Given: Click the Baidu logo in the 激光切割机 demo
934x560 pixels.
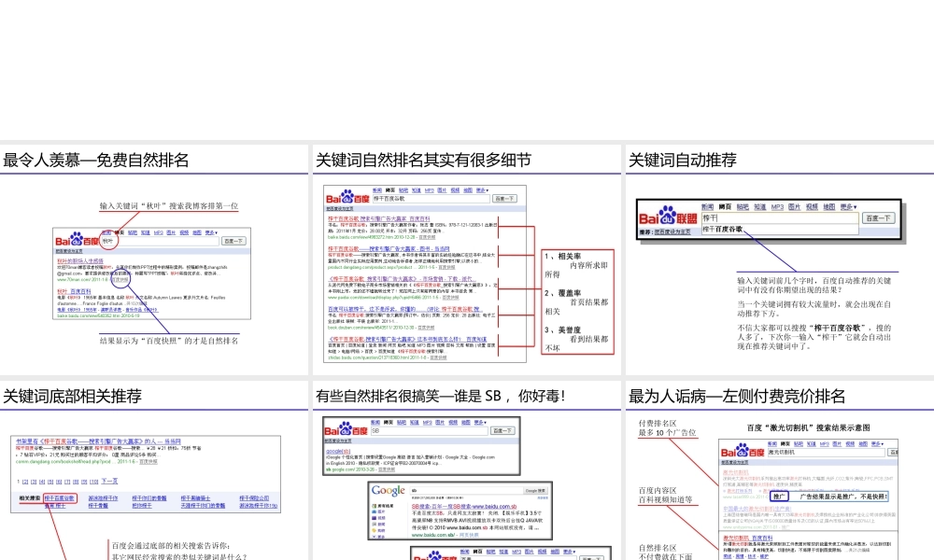Looking at the screenshot, I should tap(741, 450).
